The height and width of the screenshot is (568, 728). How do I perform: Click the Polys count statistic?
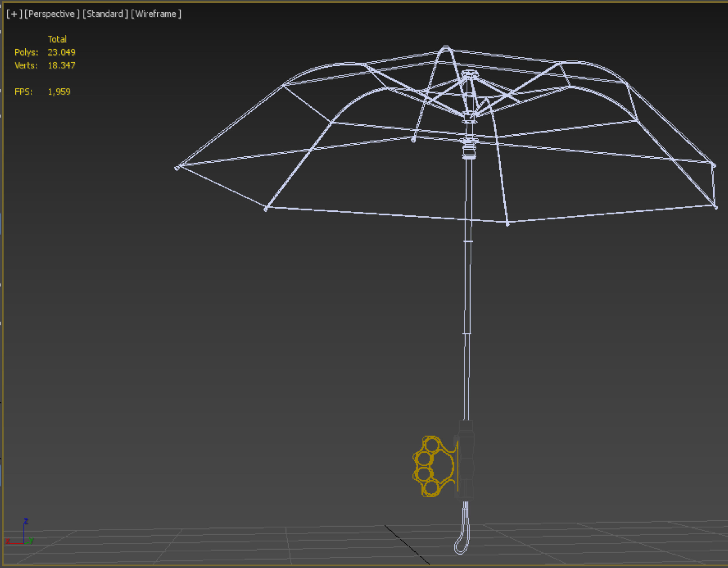(x=61, y=52)
